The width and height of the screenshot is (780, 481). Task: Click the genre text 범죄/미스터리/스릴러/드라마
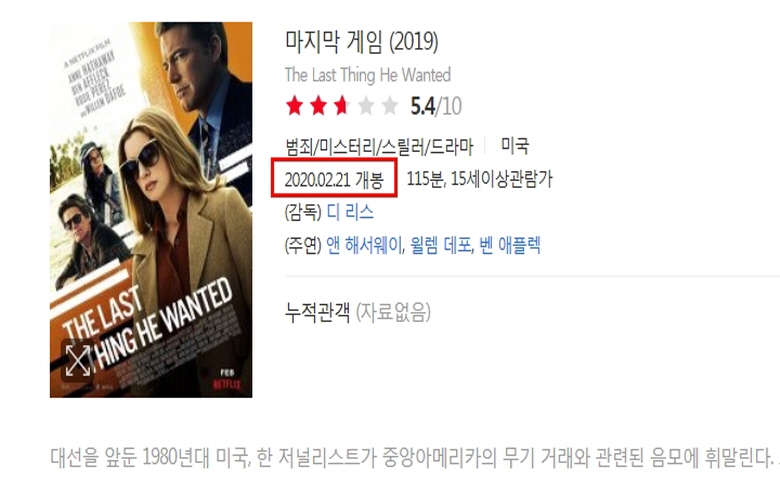pos(379,146)
